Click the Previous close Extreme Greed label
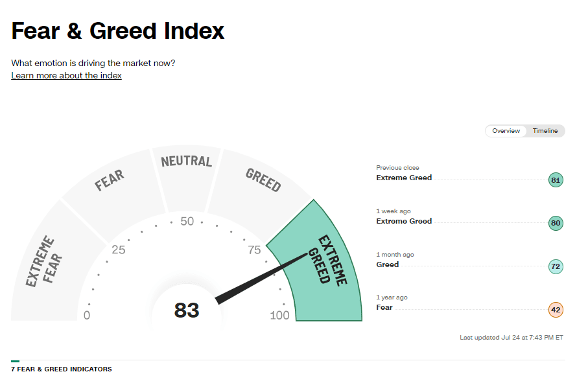This screenshot has height=385, width=588. [404, 178]
